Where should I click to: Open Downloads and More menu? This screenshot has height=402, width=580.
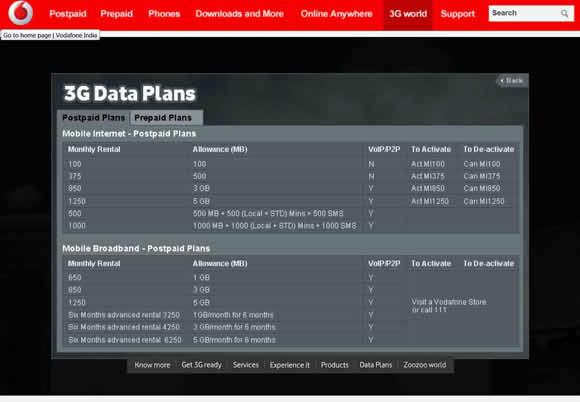point(239,14)
